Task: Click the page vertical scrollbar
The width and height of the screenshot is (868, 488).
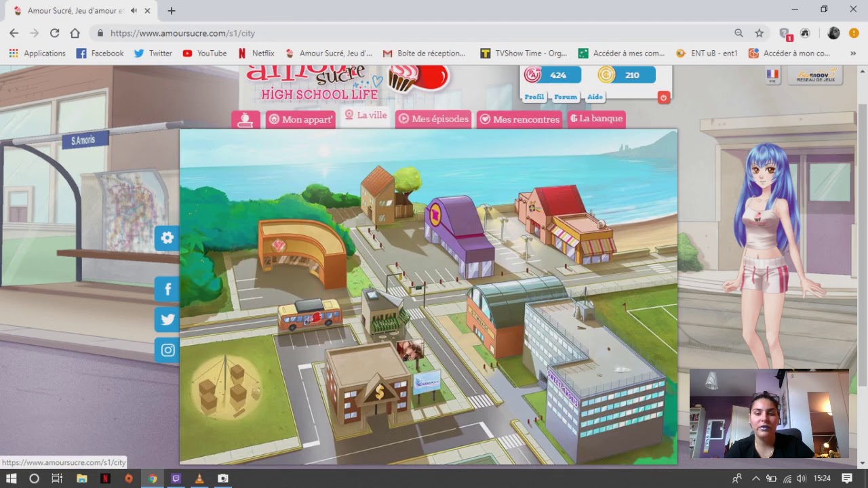Action: click(x=863, y=244)
